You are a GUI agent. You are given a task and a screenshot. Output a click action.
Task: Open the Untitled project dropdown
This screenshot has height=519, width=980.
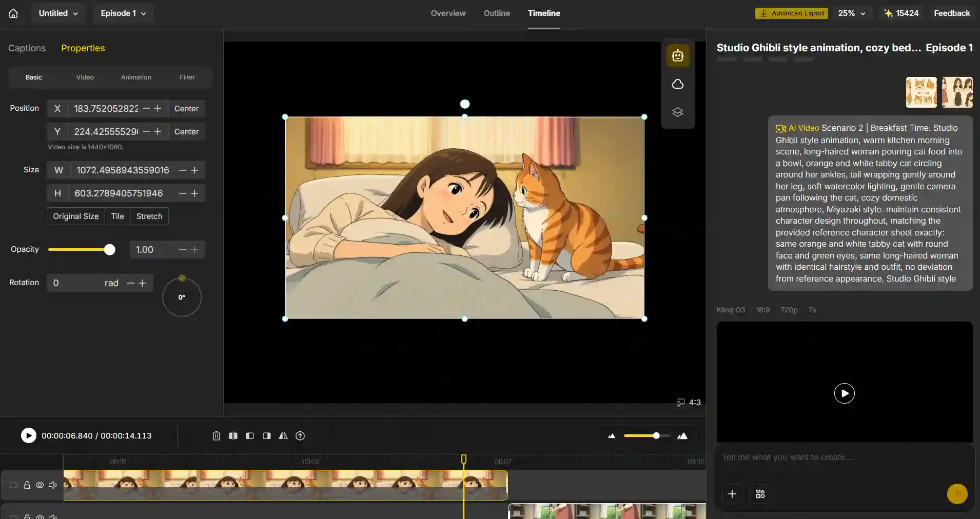tap(58, 13)
